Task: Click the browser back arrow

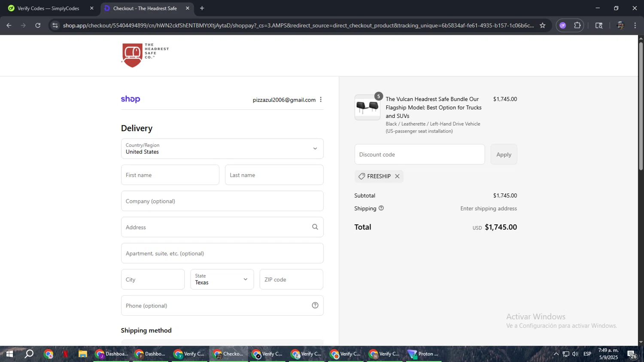Action: click(x=9, y=25)
